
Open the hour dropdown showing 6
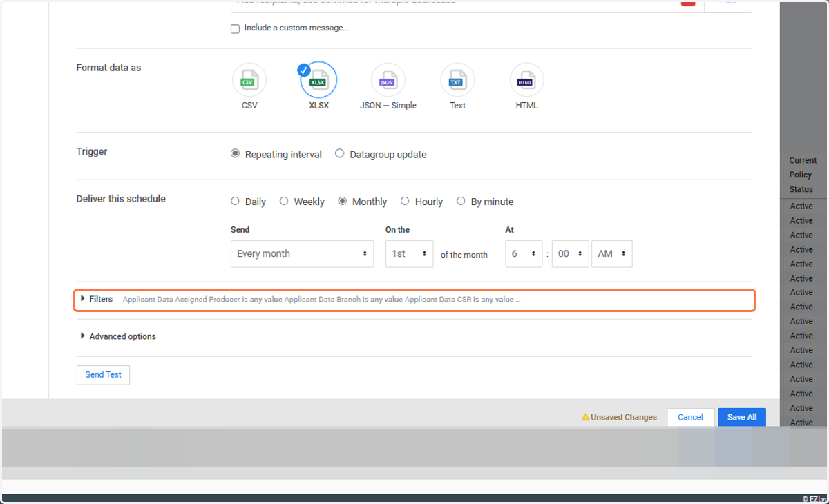tap(524, 254)
